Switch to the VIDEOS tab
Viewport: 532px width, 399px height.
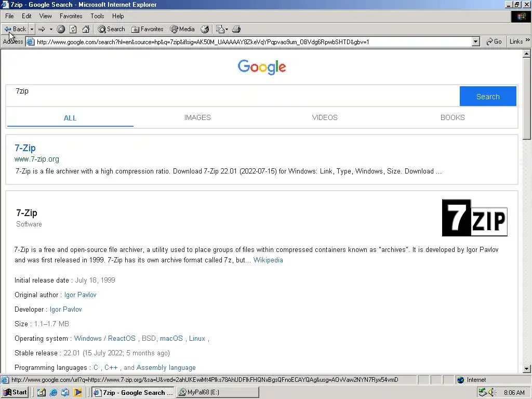pos(325,117)
